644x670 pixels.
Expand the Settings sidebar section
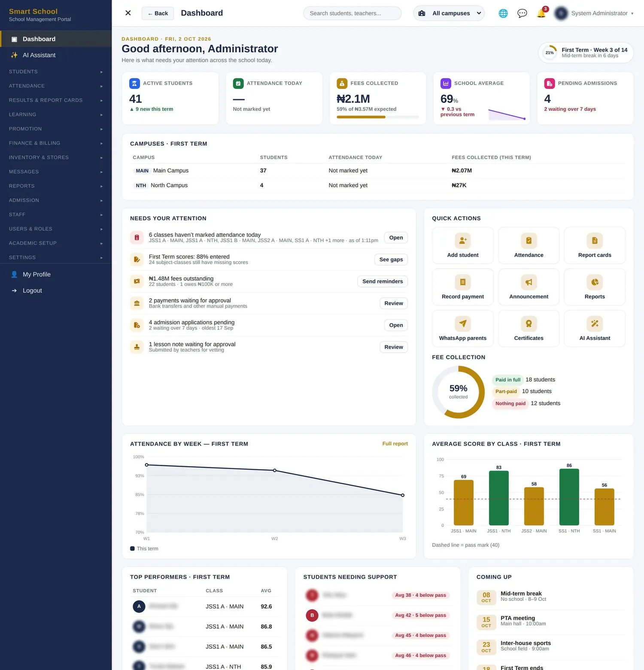coord(56,258)
